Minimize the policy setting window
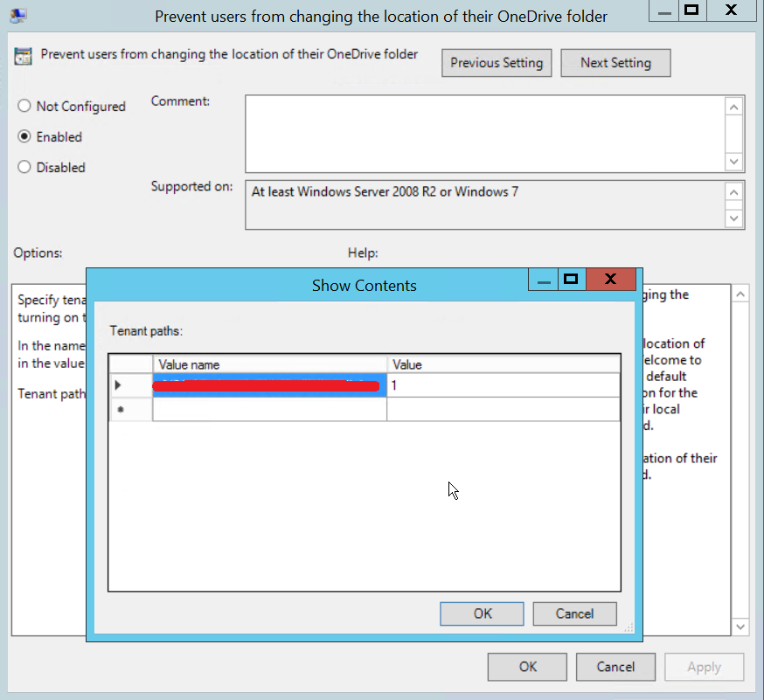Viewport: 764px width, 700px height. tap(663, 10)
